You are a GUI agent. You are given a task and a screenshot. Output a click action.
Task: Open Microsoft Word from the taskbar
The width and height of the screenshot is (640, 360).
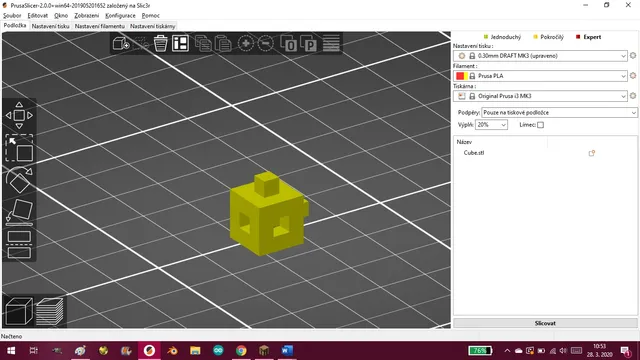click(x=287, y=351)
